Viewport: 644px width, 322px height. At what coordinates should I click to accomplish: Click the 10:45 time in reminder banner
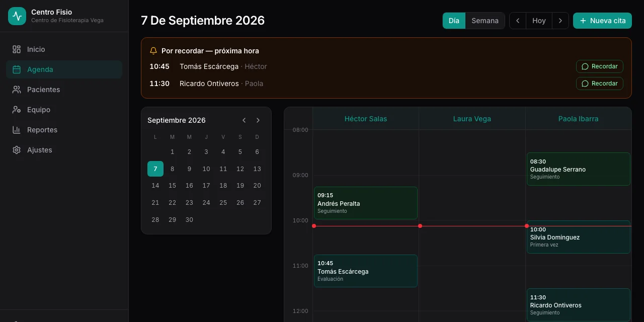(159, 66)
